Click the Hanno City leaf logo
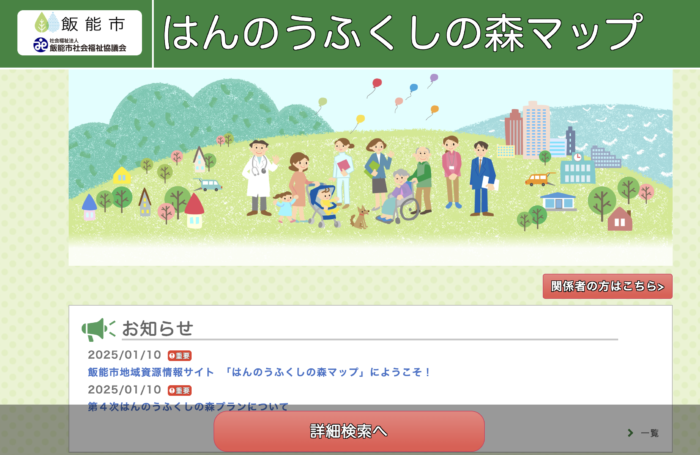Viewport: 700px width, 455px height. click(48, 22)
